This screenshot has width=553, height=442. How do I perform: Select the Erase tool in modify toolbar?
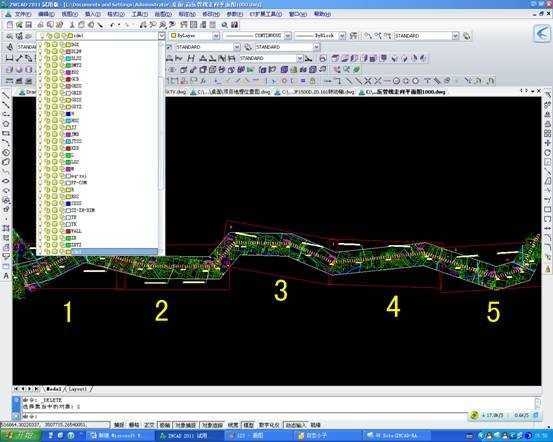pos(547,95)
